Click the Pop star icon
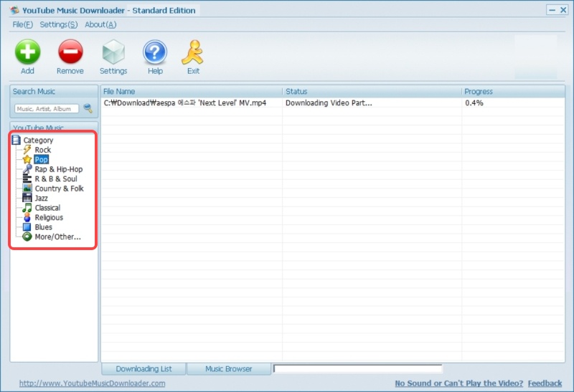This screenshot has height=392, width=574. coord(27,159)
